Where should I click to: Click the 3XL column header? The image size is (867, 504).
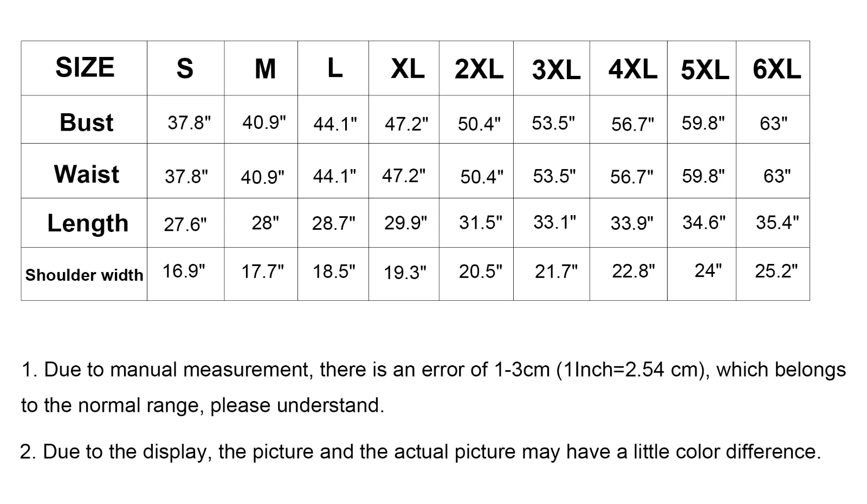[555, 70]
